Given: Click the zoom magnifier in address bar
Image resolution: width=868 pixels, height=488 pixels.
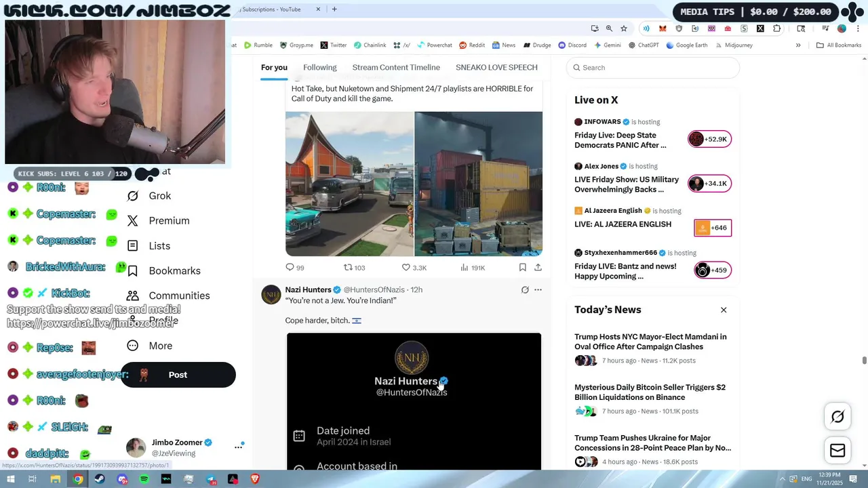Looking at the screenshot, I should coord(609,28).
